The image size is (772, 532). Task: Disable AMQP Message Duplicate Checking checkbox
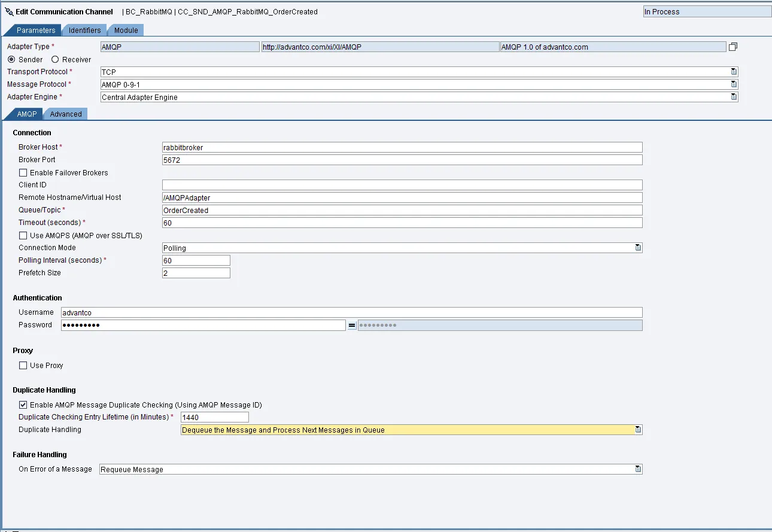coord(23,405)
